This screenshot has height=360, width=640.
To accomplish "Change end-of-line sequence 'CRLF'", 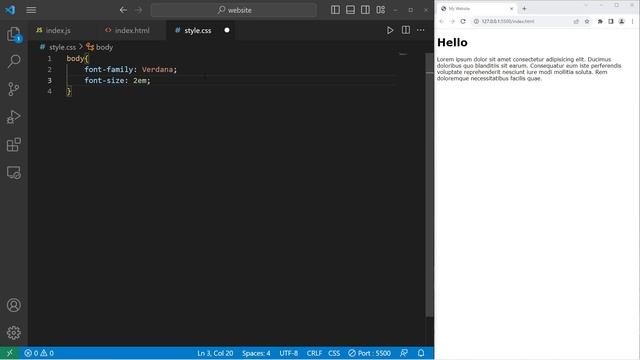I will [314, 353].
